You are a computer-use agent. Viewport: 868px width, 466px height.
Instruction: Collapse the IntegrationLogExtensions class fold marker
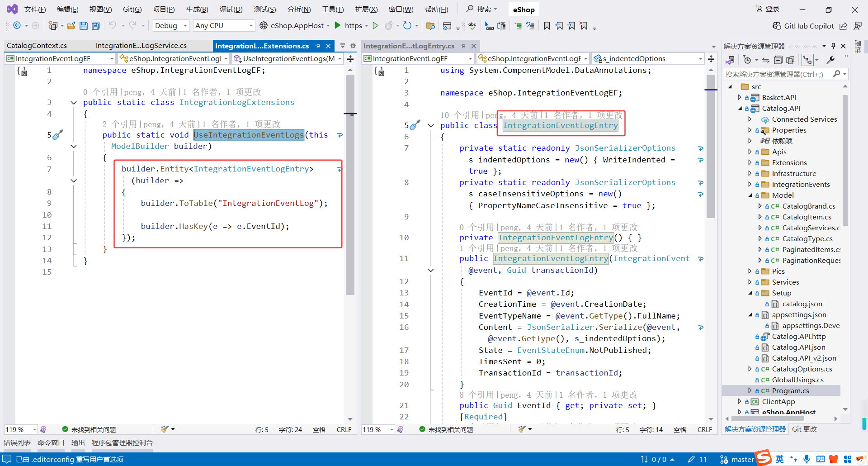click(x=74, y=103)
